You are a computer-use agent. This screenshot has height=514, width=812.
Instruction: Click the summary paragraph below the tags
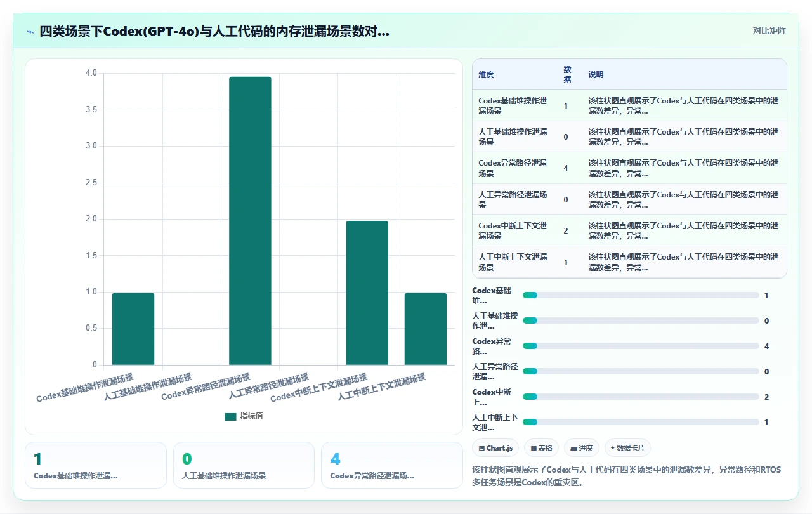pos(627,476)
